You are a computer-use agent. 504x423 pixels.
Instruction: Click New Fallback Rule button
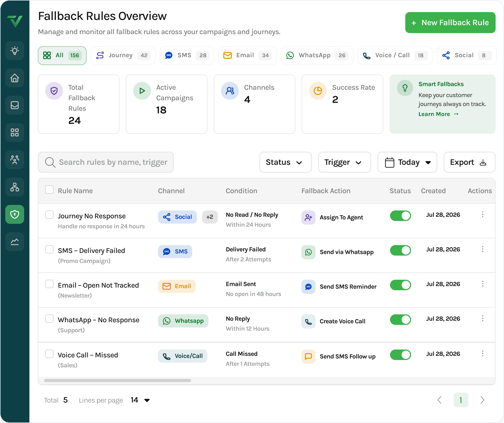(x=450, y=23)
